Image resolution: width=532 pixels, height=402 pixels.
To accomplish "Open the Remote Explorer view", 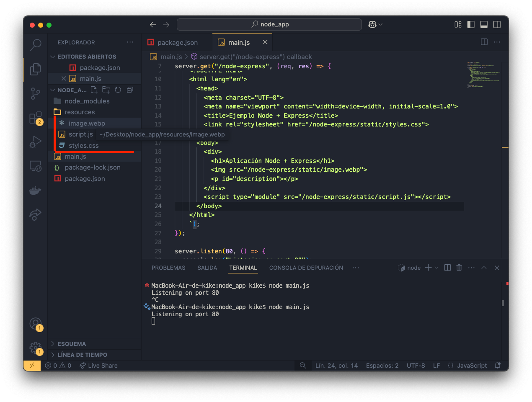I will coord(36,166).
